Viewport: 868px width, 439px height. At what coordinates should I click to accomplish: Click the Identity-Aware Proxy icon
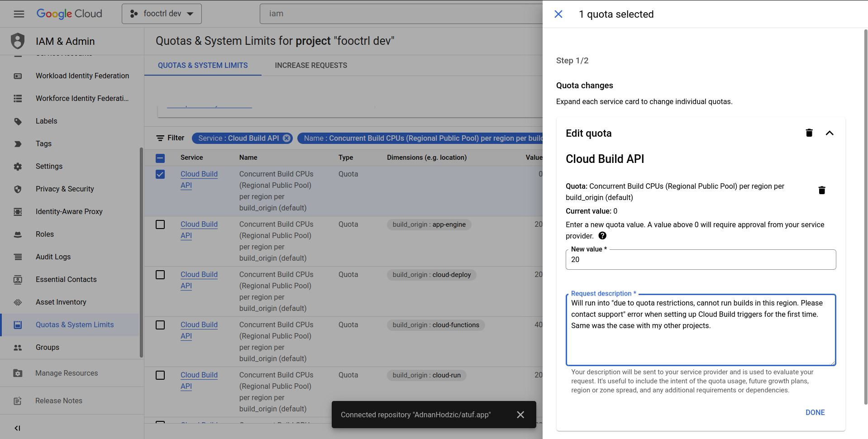(x=18, y=212)
